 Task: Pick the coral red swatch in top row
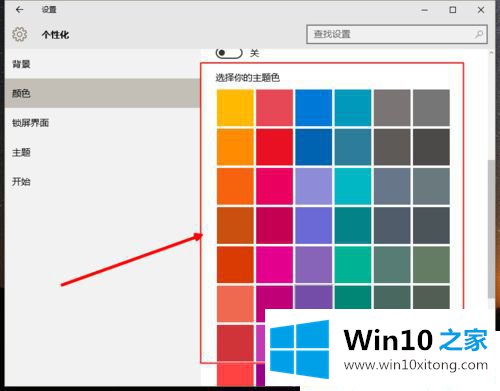coord(274,108)
